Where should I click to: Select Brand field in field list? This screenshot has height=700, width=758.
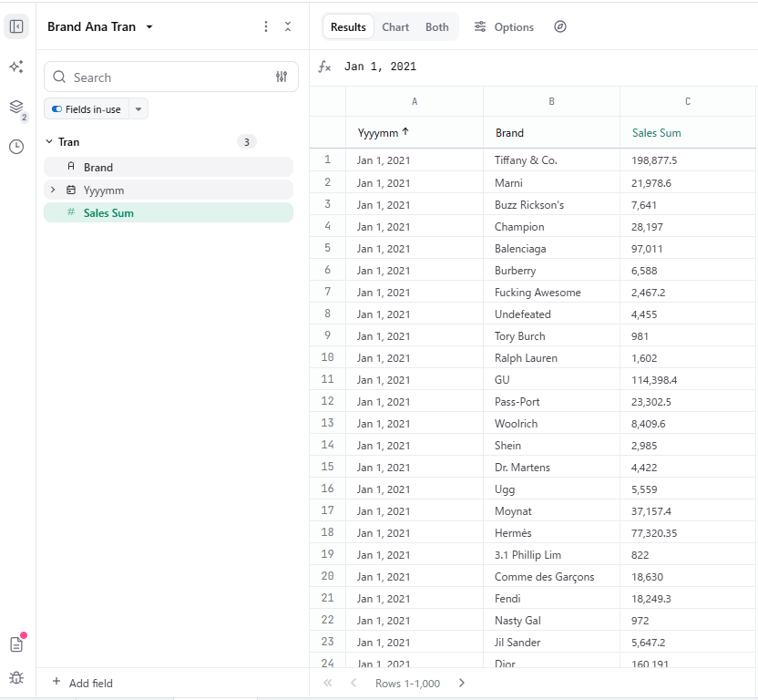coord(169,167)
